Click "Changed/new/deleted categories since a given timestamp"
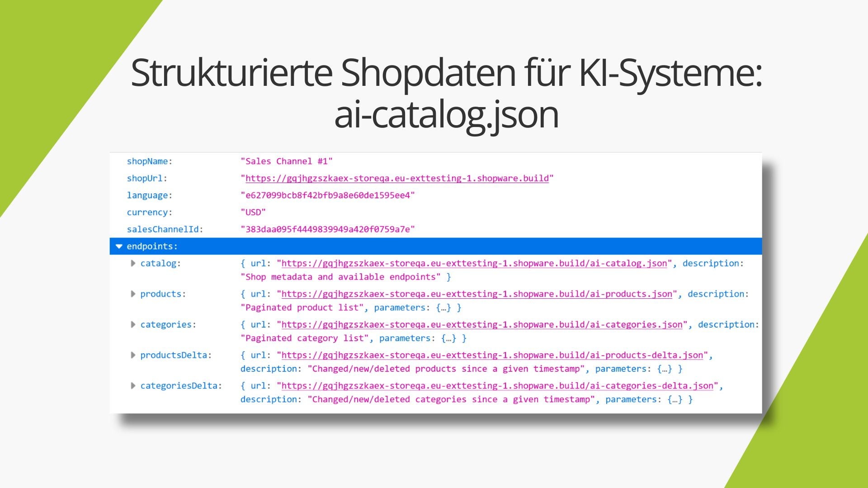 coord(451,399)
